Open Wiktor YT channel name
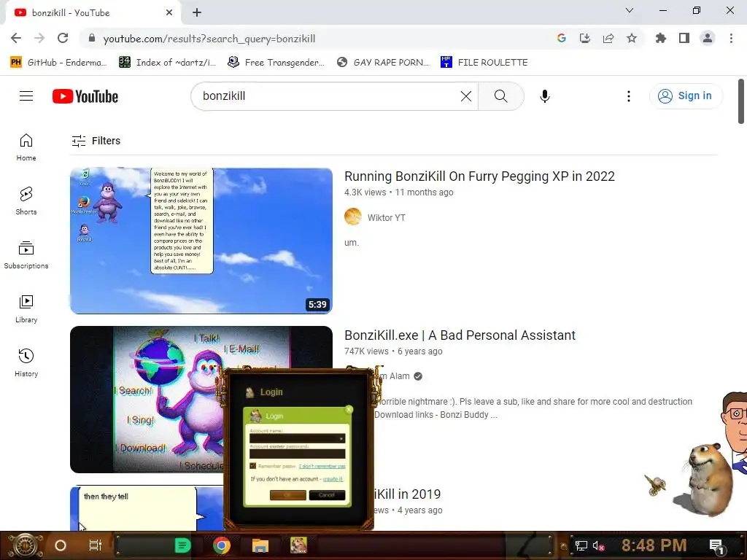This screenshot has height=560, width=747. point(387,217)
